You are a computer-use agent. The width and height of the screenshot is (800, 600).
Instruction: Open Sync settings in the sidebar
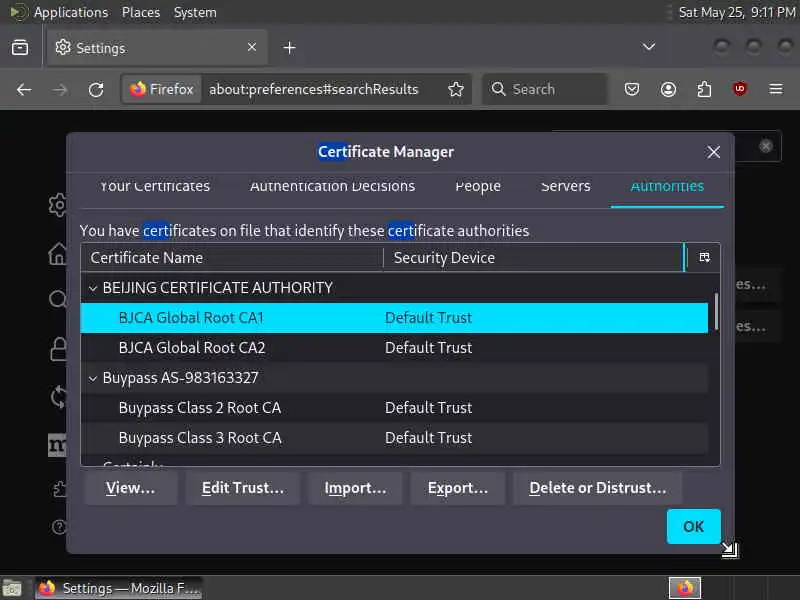59,396
